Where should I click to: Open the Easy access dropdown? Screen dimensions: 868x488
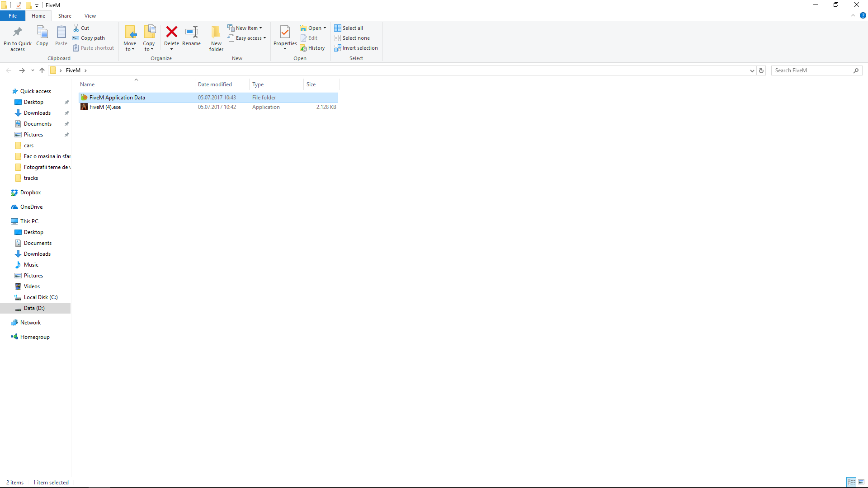pyautogui.click(x=247, y=38)
